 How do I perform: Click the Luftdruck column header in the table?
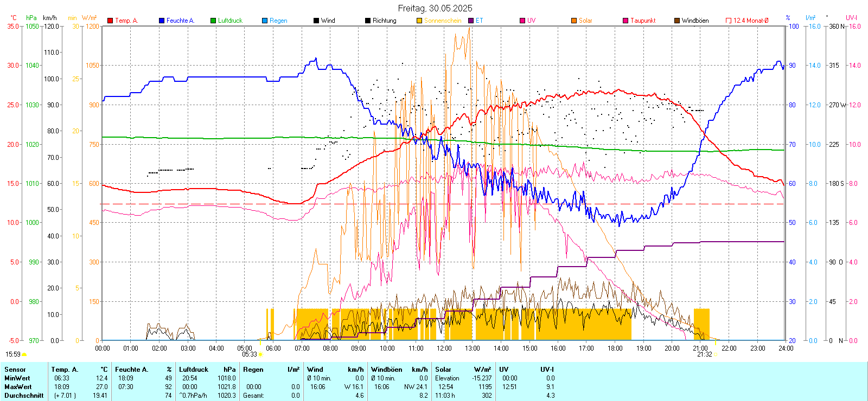[194, 370]
